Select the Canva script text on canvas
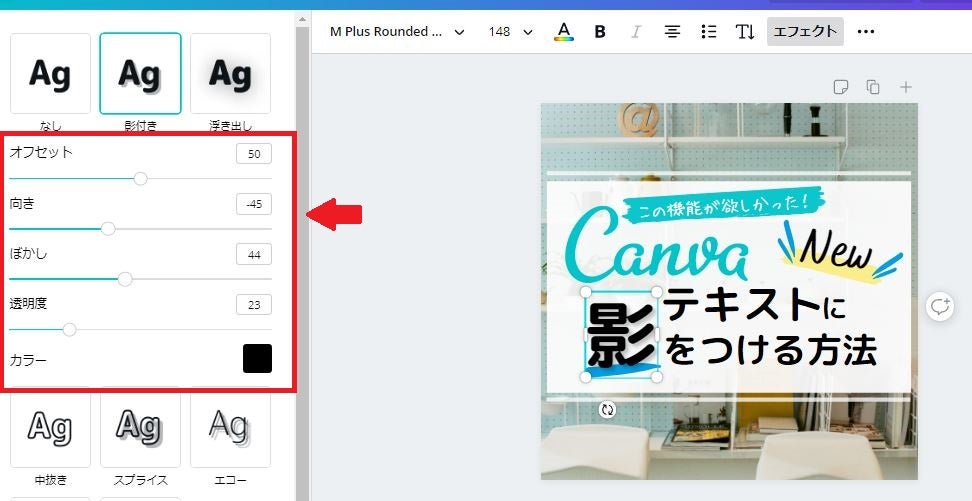Viewport: 972px width, 501px height. click(656, 244)
